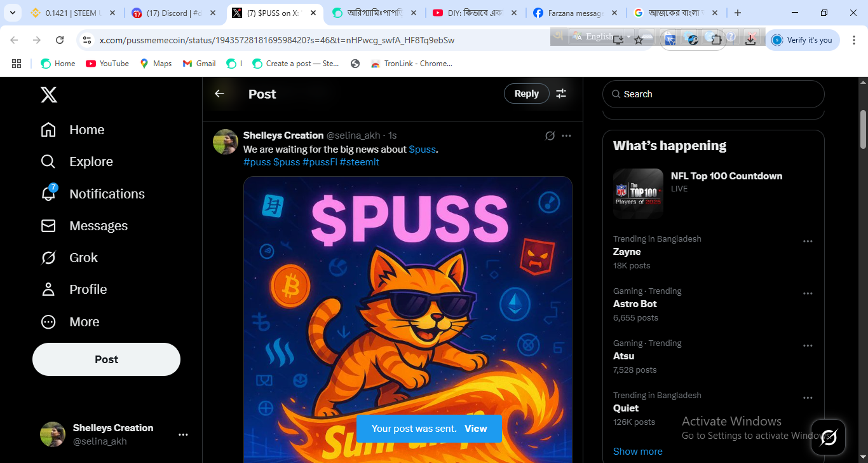Click the install app icon in address bar

618,39
